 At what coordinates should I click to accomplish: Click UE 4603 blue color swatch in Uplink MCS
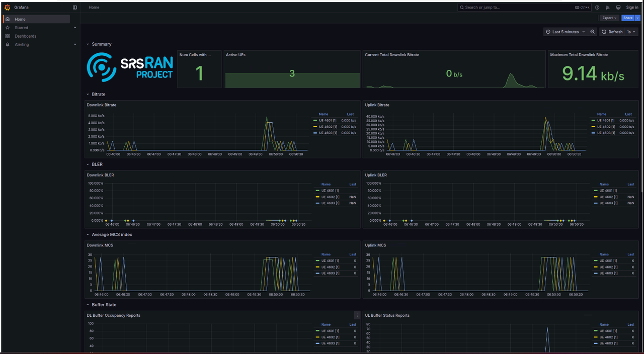596,273
